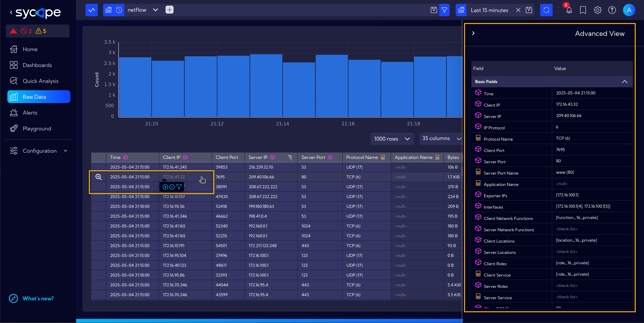Screen dimensions: 644x323
Task: Click the minus exclude-filter icon in popup
Action: coord(172,187)
